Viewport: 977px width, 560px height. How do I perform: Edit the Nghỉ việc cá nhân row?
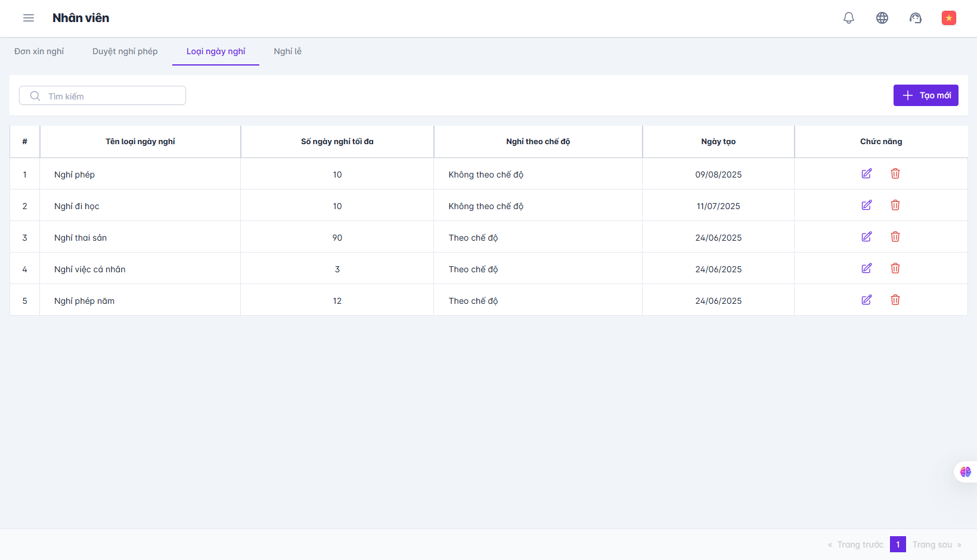(x=867, y=269)
